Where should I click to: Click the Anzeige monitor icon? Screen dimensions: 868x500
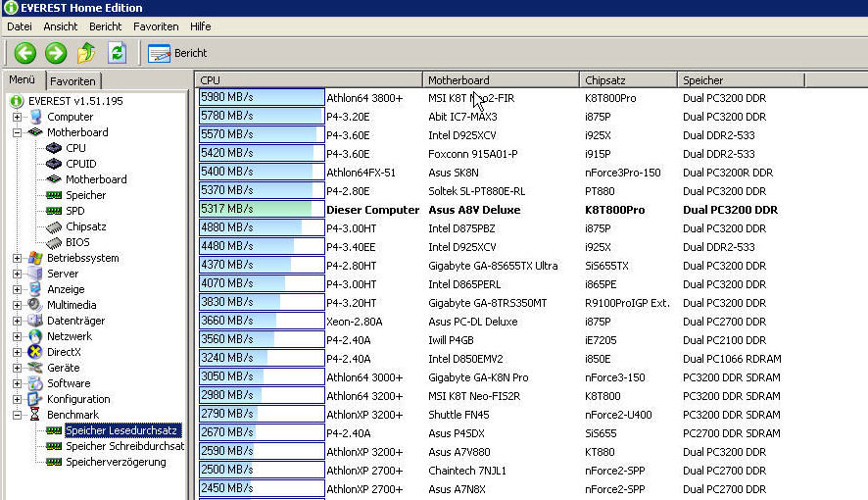coord(35,289)
